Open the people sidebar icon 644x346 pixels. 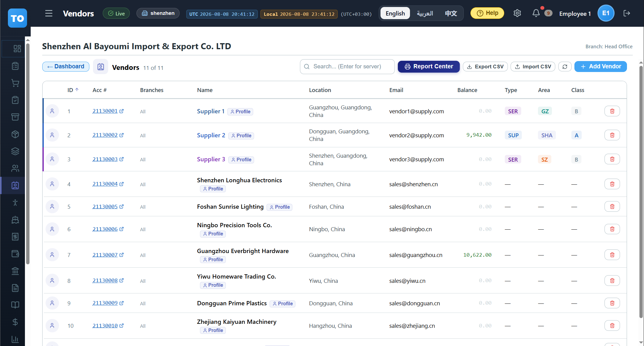(x=15, y=168)
